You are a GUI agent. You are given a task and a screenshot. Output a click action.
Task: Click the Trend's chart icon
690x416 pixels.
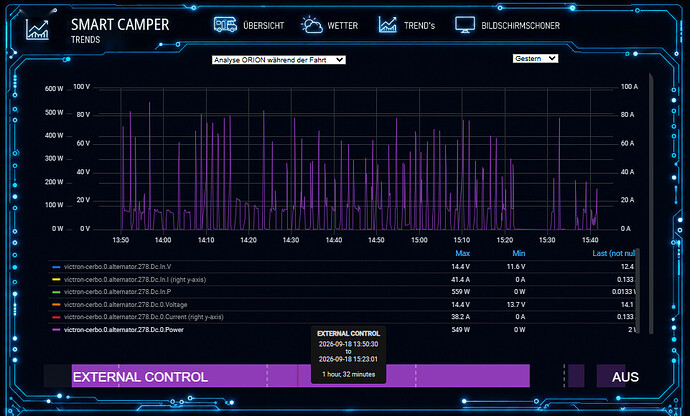[388, 25]
